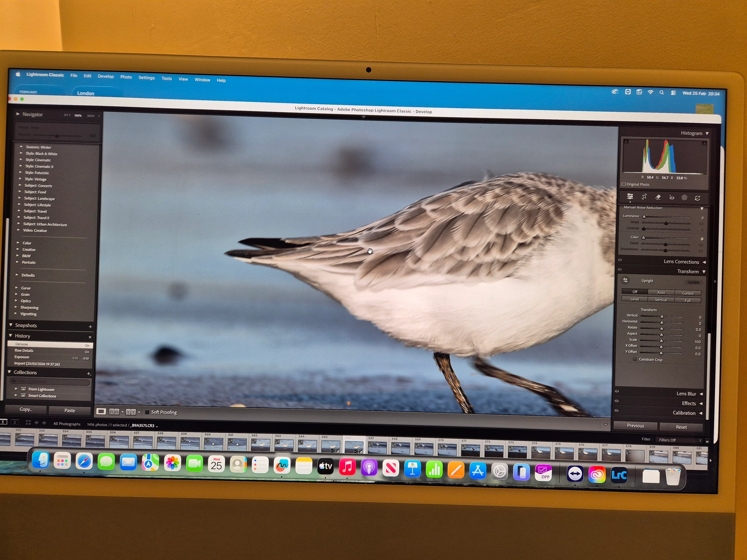Open the Develop menu

click(106, 76)
